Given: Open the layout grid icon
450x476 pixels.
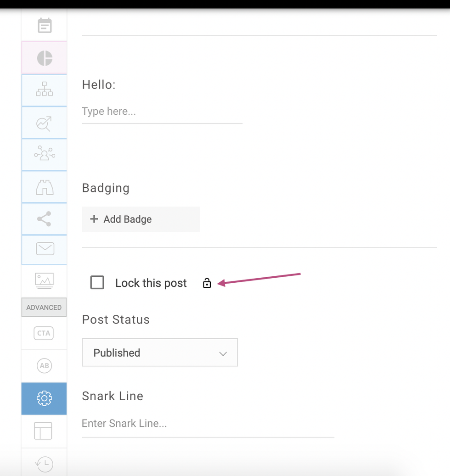Looking at the screenshot, I should pos(44,431).
